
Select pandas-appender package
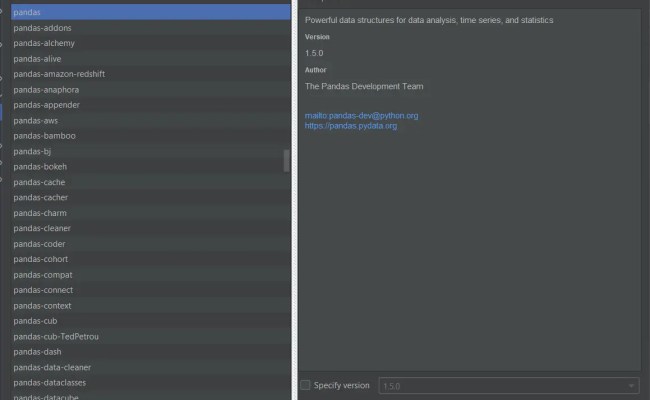[150, 105]
